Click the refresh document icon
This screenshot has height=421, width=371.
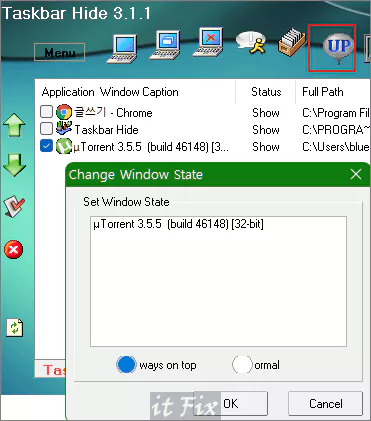pyautogui.click(x=15, y=328)
